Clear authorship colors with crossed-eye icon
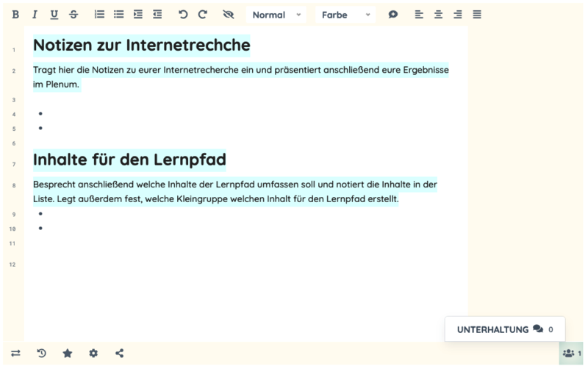Image resolution: width=588 pixels, height=369 pixels. [x=229, y=15]
